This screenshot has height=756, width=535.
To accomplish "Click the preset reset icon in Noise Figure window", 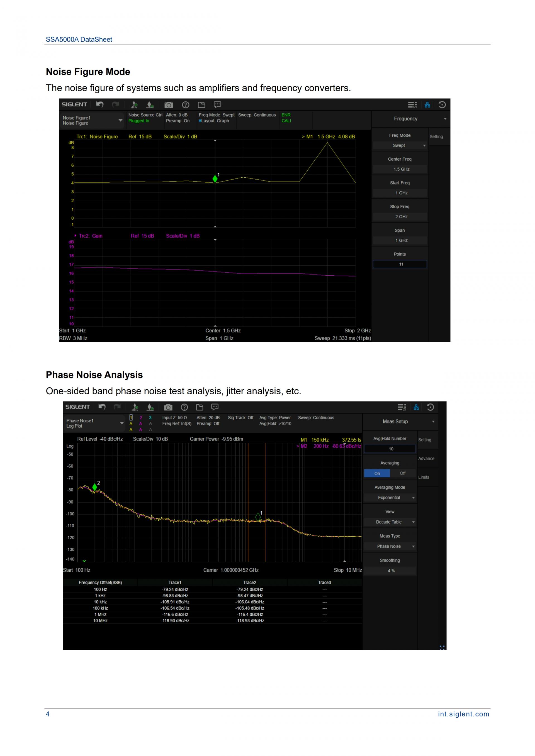I will pyautogui.click(x=442, y=105).
